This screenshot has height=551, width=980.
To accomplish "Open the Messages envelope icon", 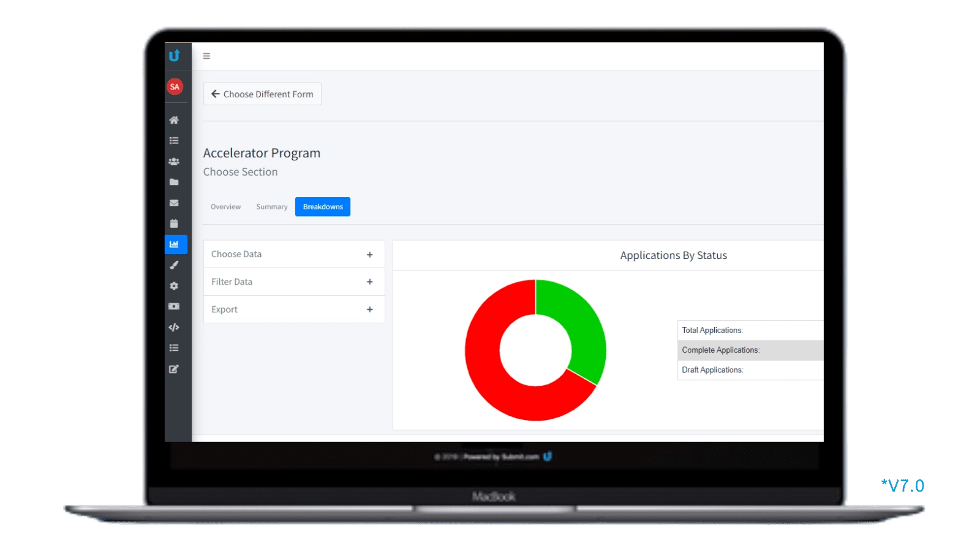I will [x=175, y=203].
